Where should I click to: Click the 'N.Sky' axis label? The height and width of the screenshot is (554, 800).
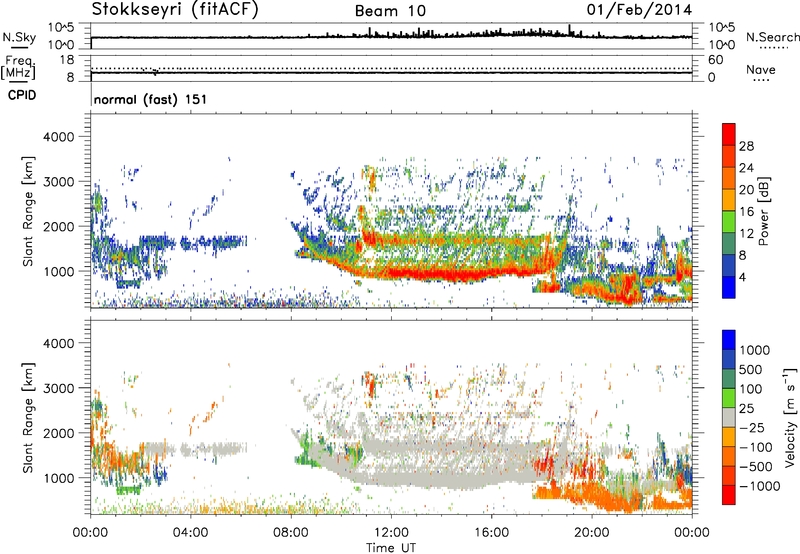[19, 37]
